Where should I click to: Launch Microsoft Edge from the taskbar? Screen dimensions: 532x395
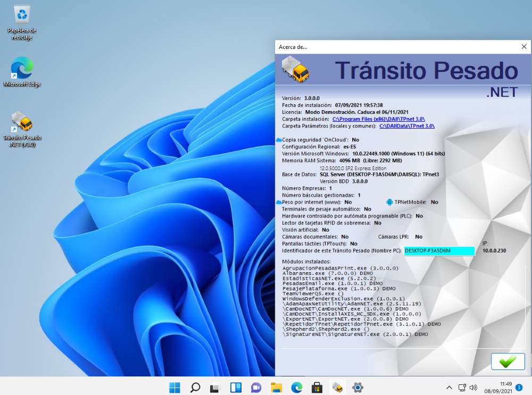[297, 387]
